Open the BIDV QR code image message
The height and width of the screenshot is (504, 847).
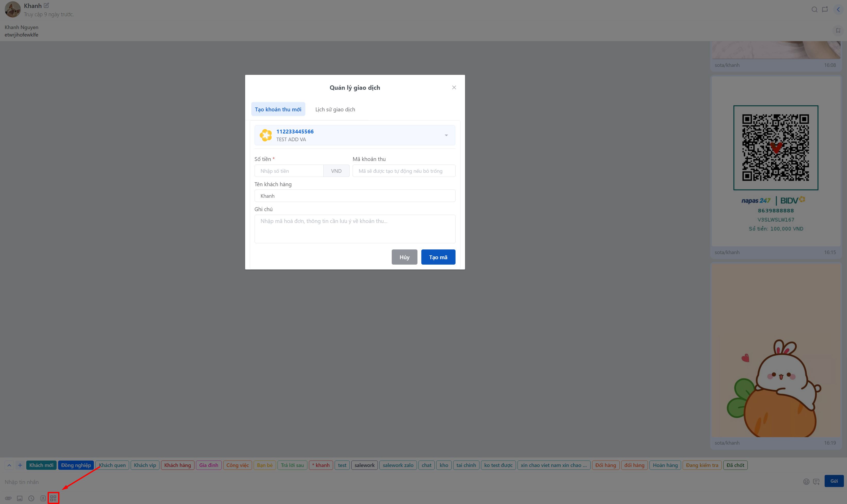tap(776, 161)
